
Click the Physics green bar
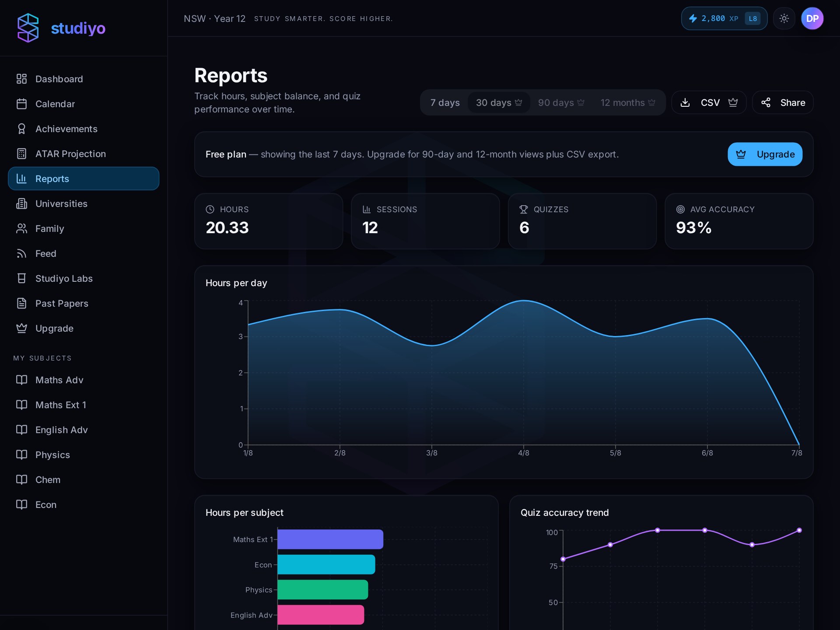pyautogui.click(x=323, y=589)
